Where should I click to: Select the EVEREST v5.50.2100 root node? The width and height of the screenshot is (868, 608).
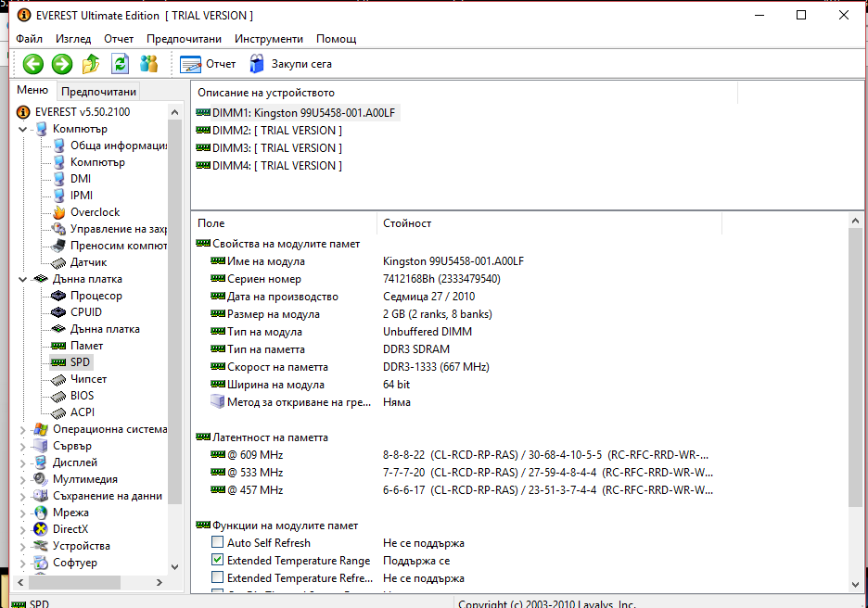point(82,112)
